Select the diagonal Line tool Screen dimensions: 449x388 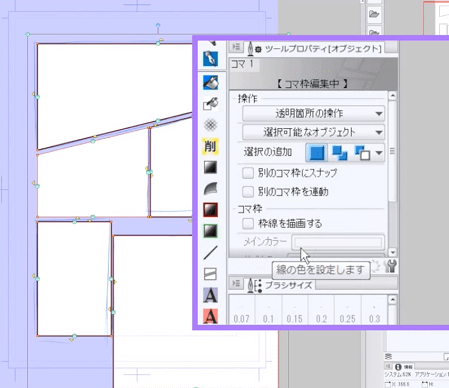click(x=210, y=253)
